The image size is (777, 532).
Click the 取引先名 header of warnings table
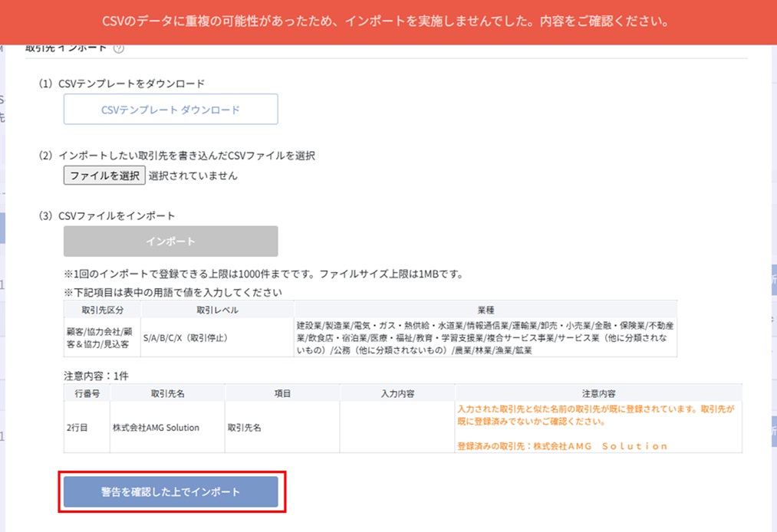[x=167, y=393]
